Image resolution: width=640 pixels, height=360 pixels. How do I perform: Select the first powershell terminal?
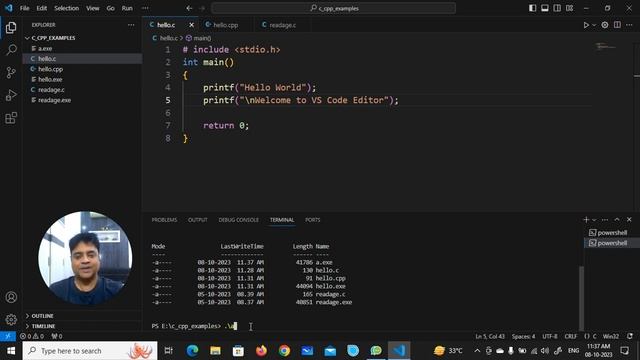point(612,233)
